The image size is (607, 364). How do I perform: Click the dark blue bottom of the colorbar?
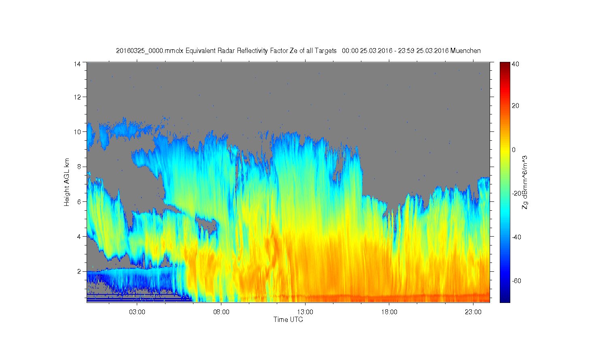(504, 298)
